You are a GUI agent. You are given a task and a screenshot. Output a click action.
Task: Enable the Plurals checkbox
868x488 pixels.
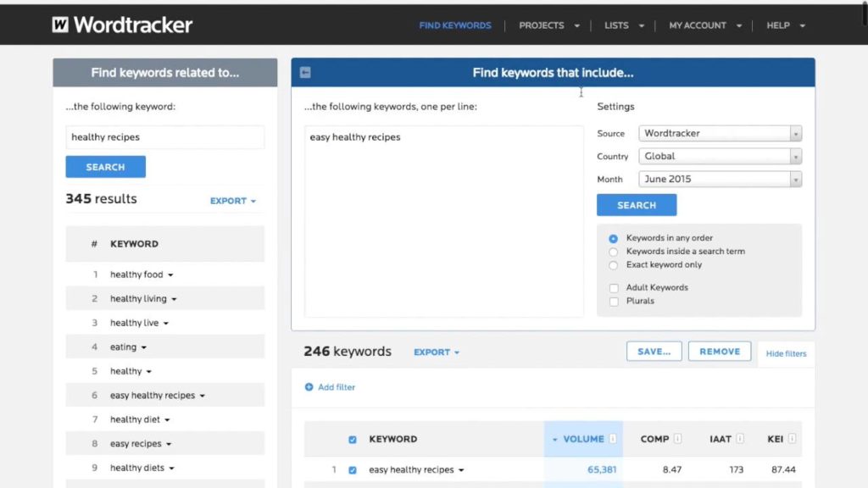(614, 302)
